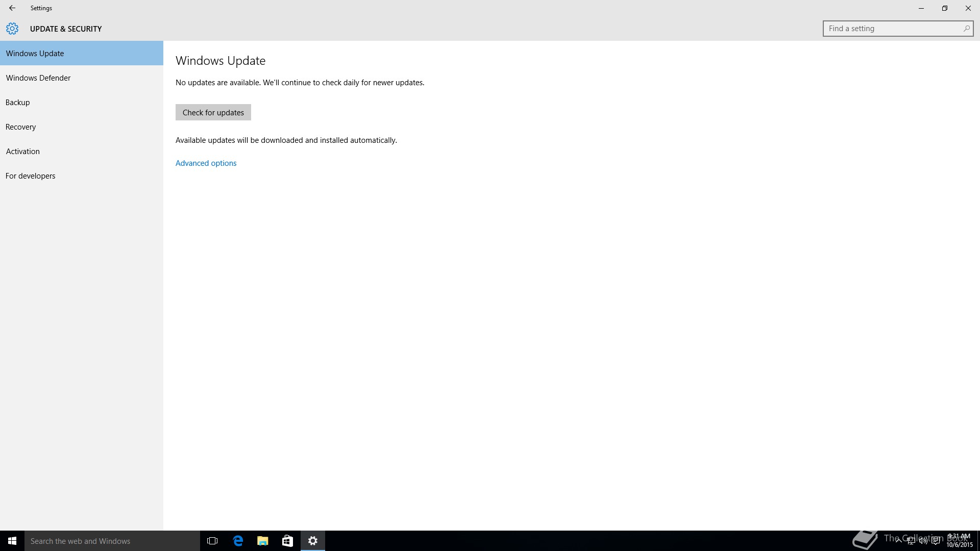
Task: Close the Settings window
Action: 968,8
